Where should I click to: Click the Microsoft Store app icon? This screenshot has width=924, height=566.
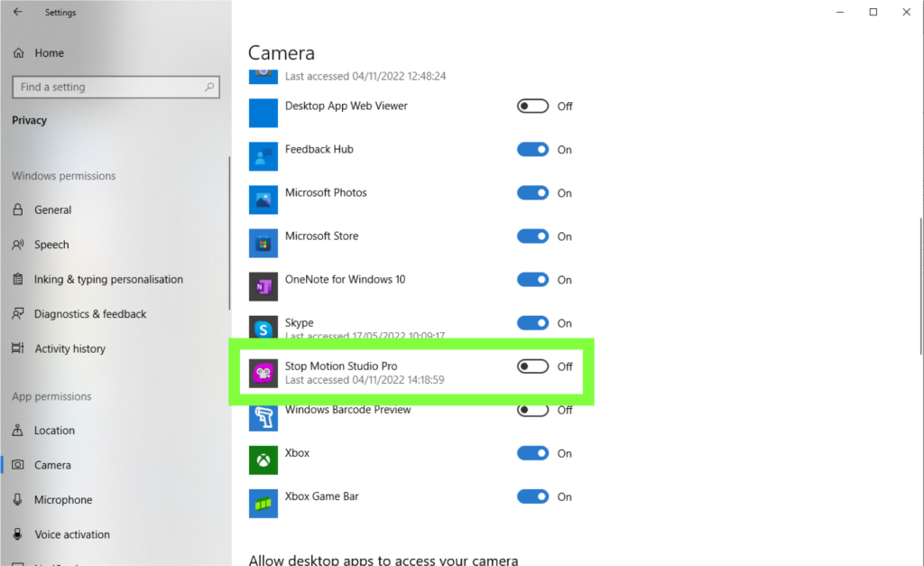click(263, 243)
